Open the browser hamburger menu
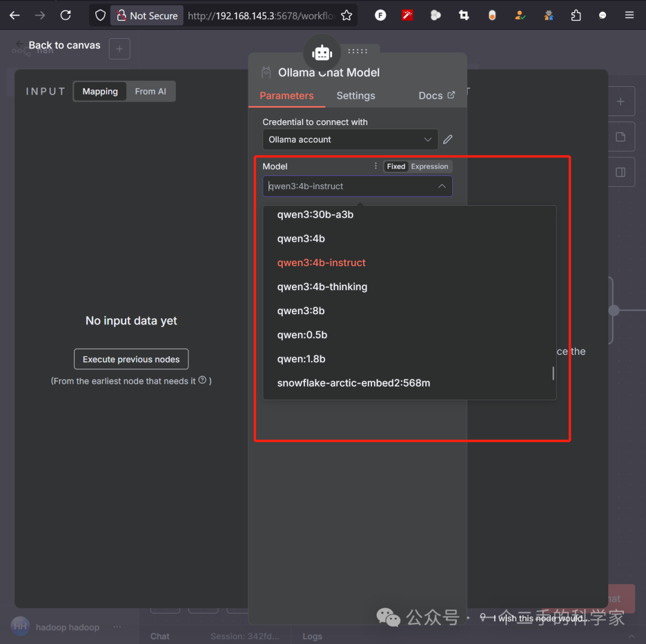 (x=629, y=15)
